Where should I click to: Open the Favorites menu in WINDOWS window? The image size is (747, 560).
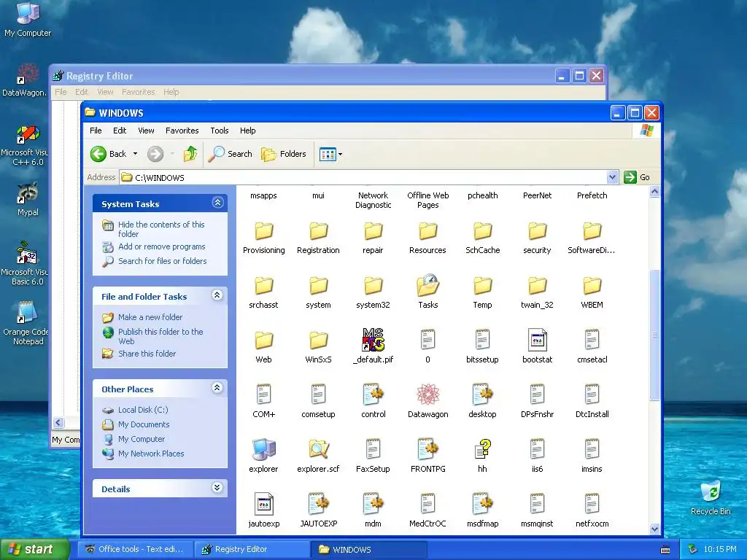[182, 131]
